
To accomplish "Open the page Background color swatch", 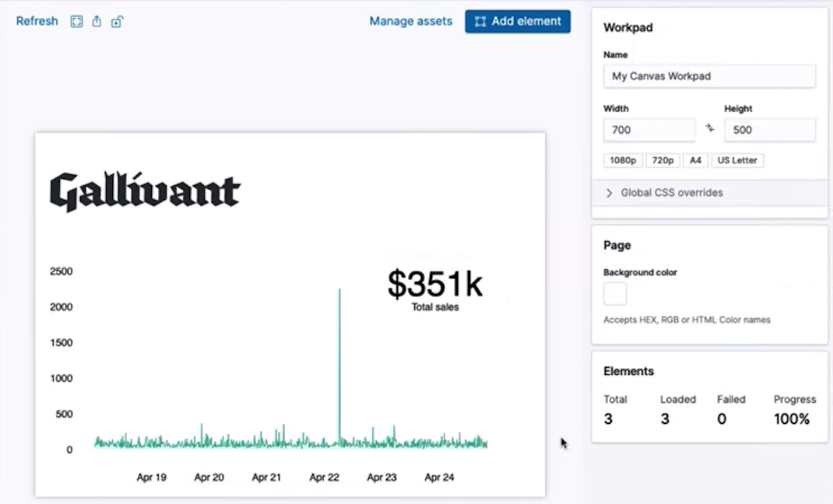I will coord(615,294).
